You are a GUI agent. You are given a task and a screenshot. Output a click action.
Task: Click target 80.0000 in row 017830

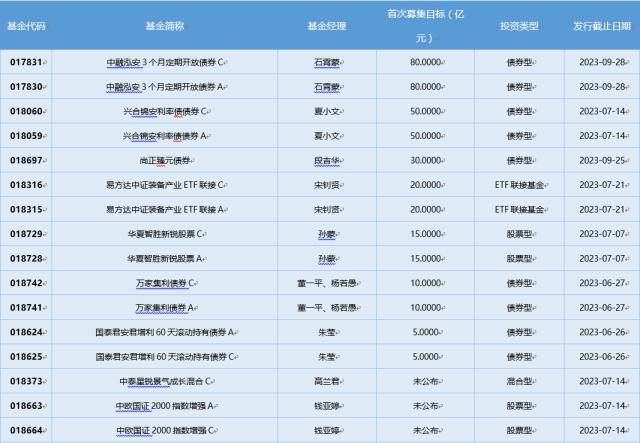tap(425, 87)
